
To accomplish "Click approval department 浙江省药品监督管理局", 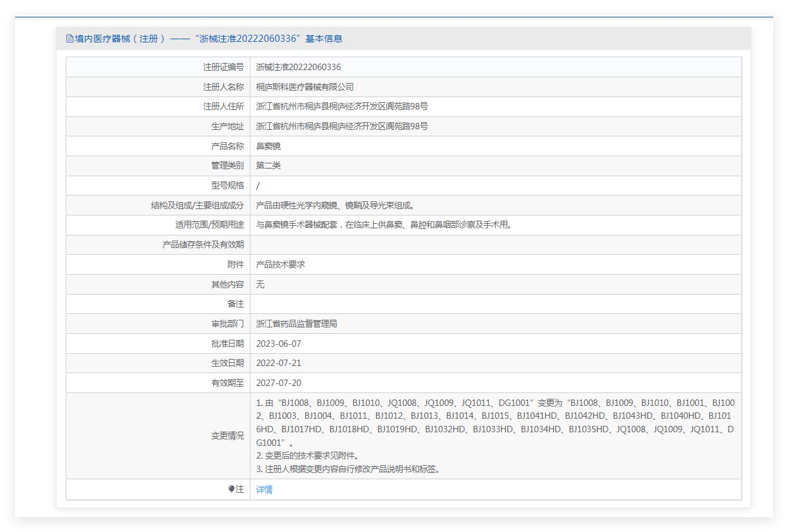I will point(297,324).
